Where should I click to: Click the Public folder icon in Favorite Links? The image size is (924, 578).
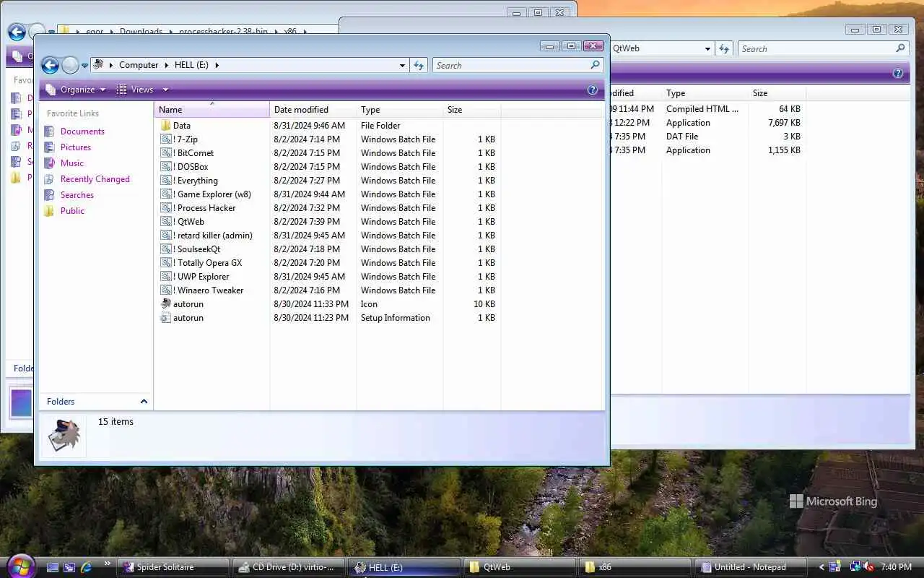pyautogui.click(x=49, y=211)
